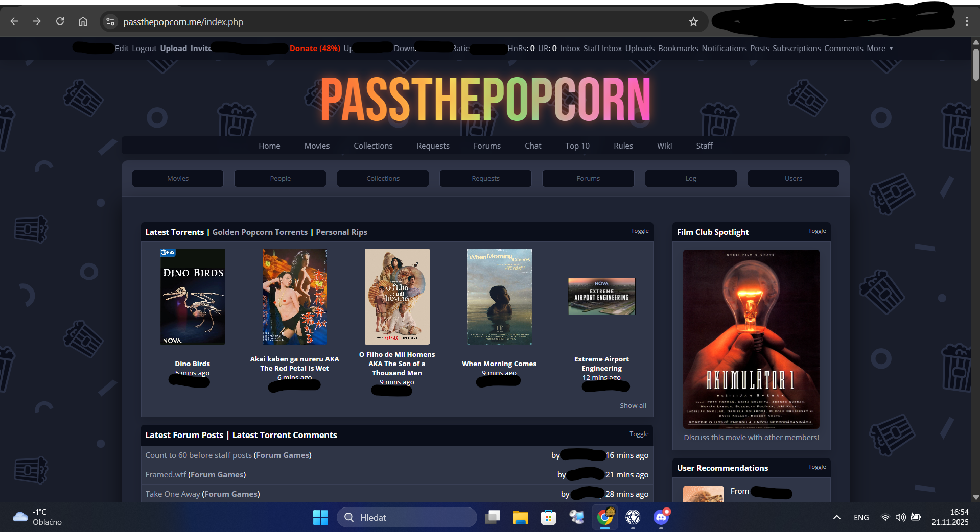The image size is (980, 532).
Task: Toggle the Latest Torrents panel
Action: click(640, 231)
